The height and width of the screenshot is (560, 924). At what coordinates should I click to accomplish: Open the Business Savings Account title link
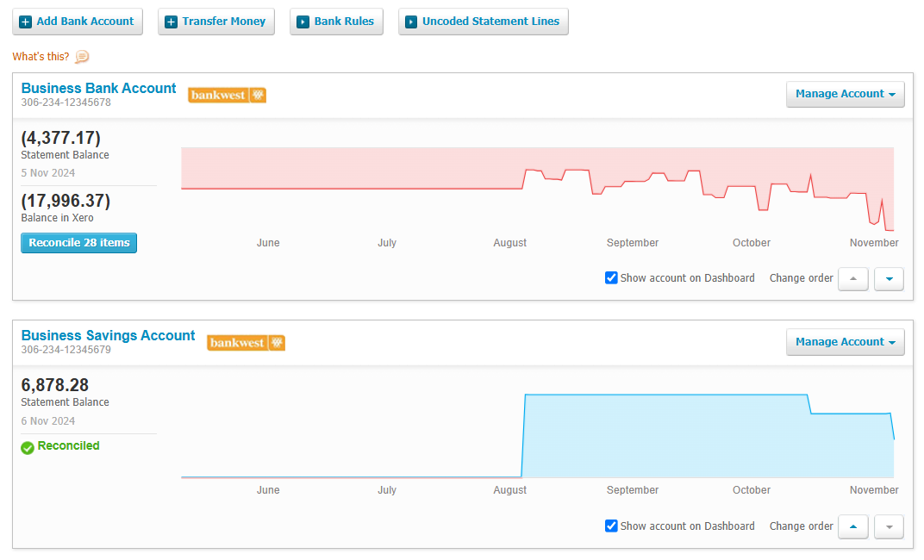point(108,336)
